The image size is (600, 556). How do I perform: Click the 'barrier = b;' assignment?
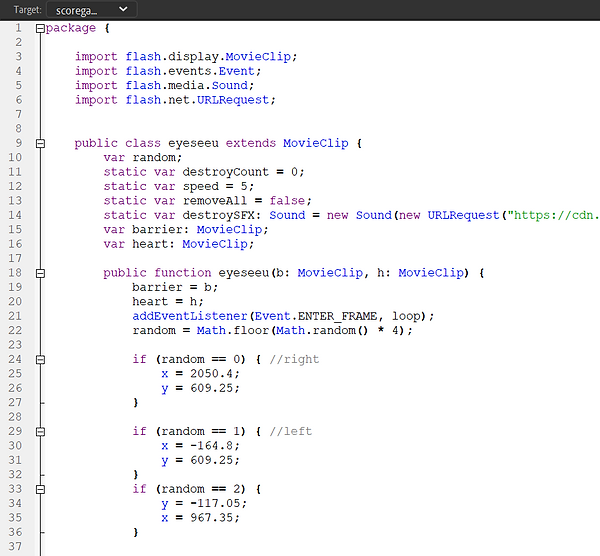[x=175, y=287]
